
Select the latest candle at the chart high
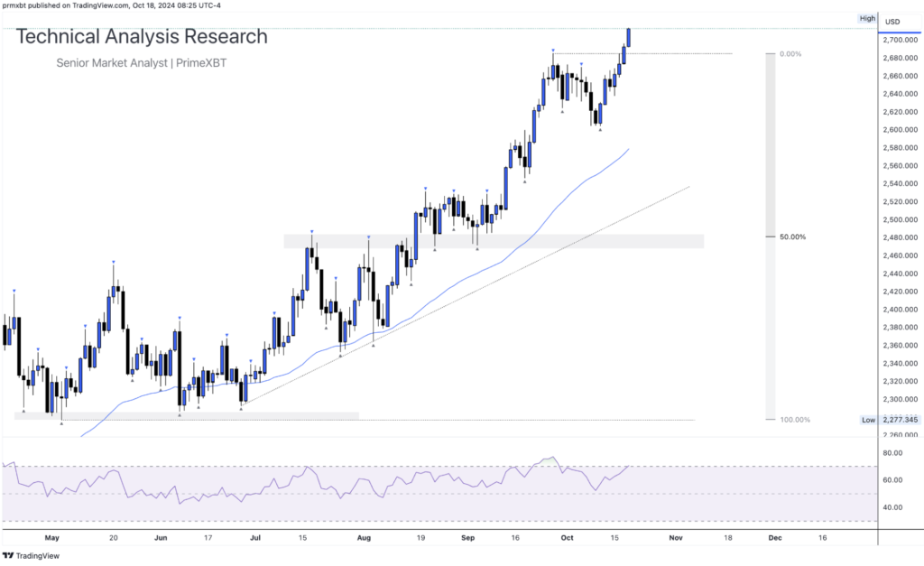629,37
